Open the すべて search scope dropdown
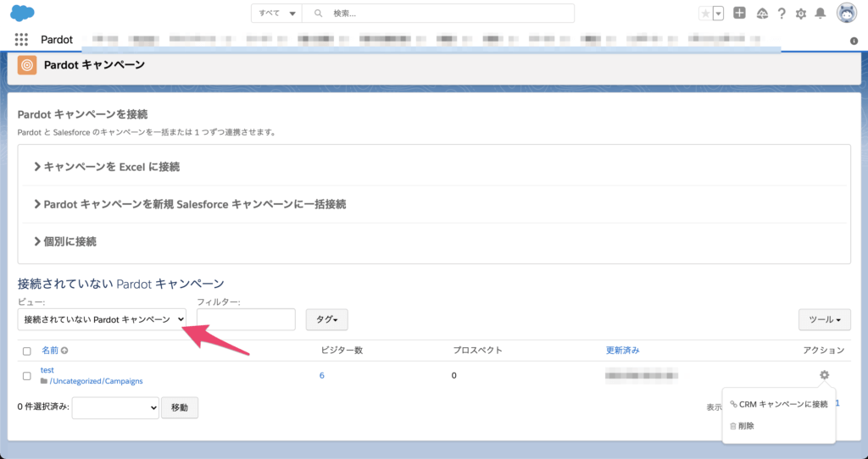 (x=277, y=14)
